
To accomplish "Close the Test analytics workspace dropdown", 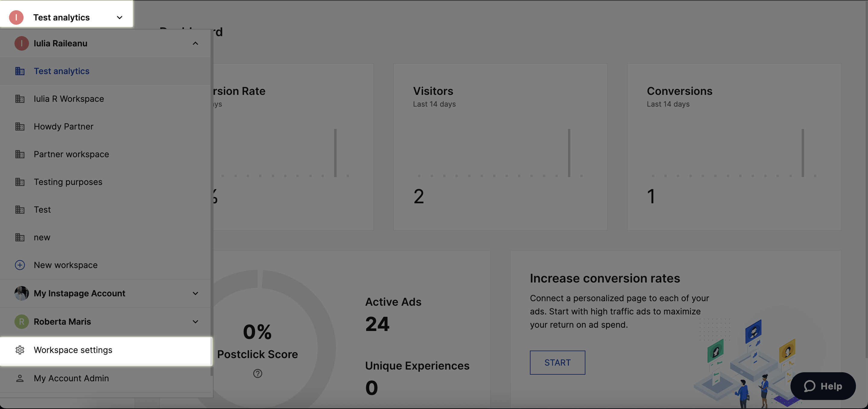I will 119,17.
